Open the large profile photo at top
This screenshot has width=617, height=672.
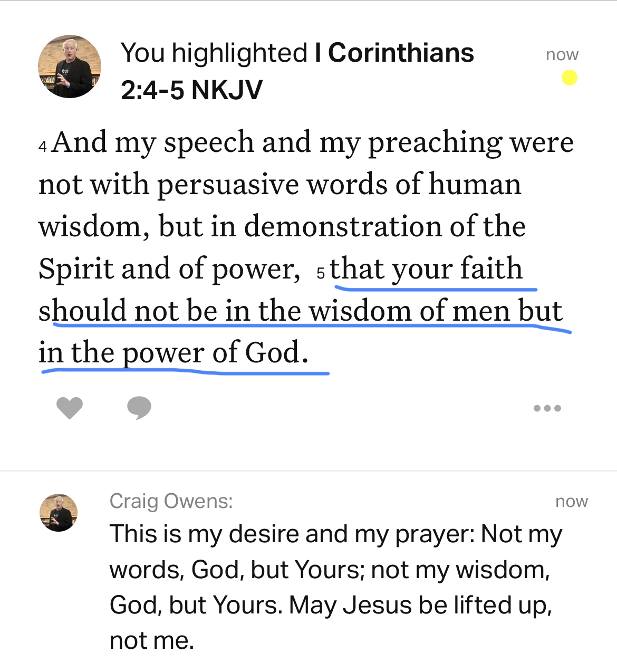tap(70, 66)
